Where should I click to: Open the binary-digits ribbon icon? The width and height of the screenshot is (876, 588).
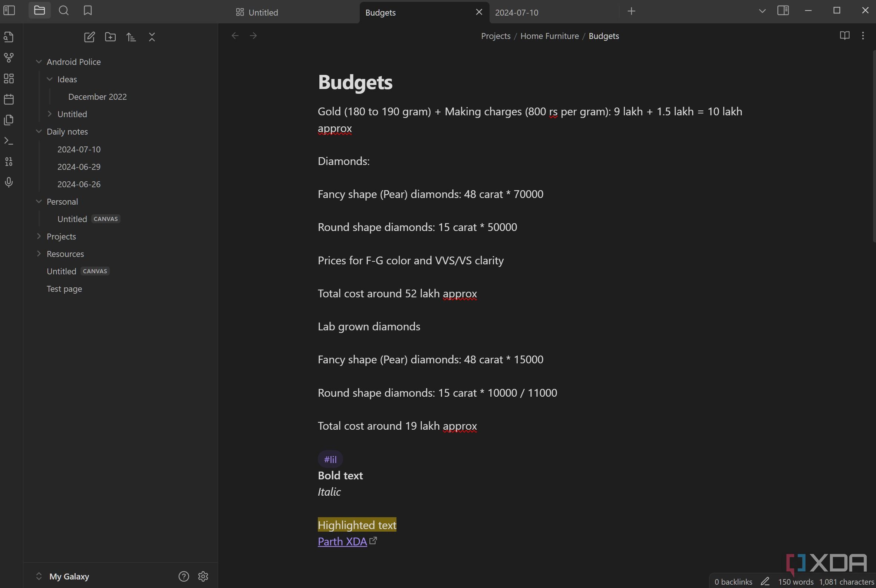(9, 162)
